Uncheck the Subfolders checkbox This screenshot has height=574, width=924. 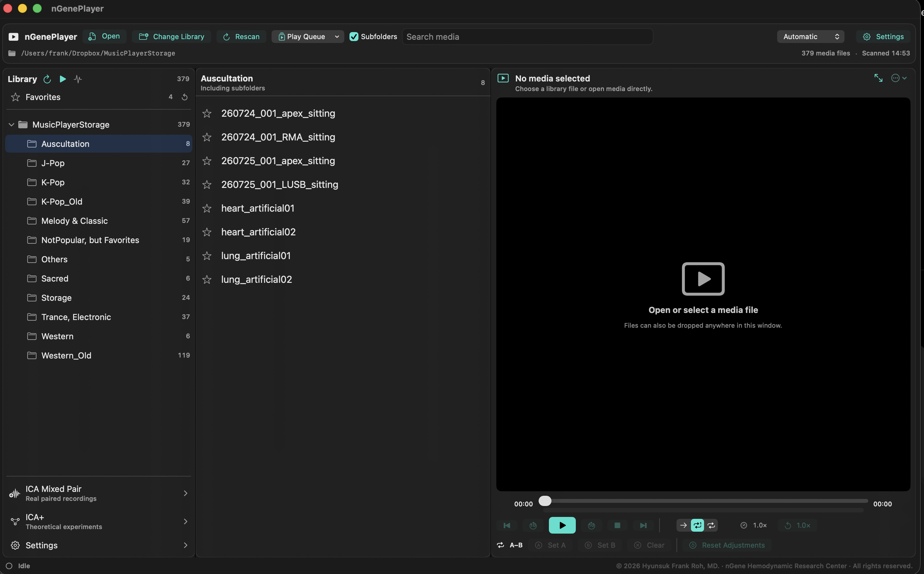354,37
